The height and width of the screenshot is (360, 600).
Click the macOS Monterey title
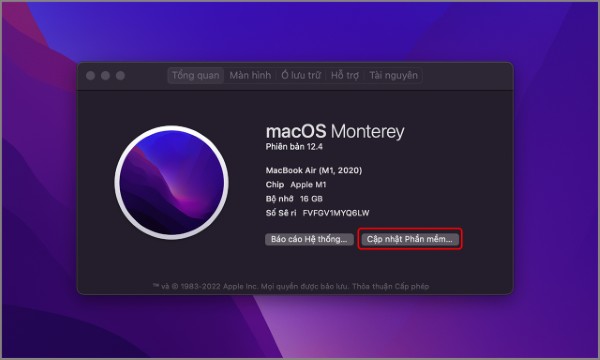pos(335,132)
